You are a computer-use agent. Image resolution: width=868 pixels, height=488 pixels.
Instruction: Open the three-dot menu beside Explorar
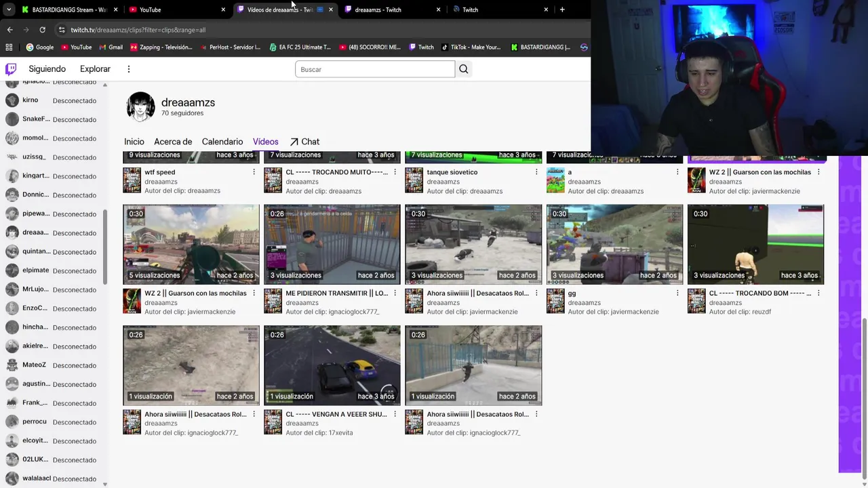[128, 69]
